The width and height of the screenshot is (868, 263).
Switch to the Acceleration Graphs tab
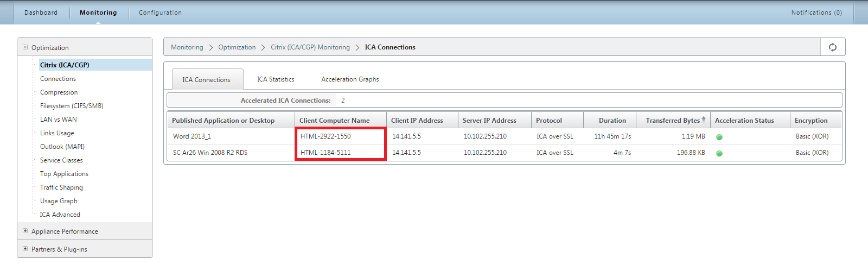click(350, 79)
